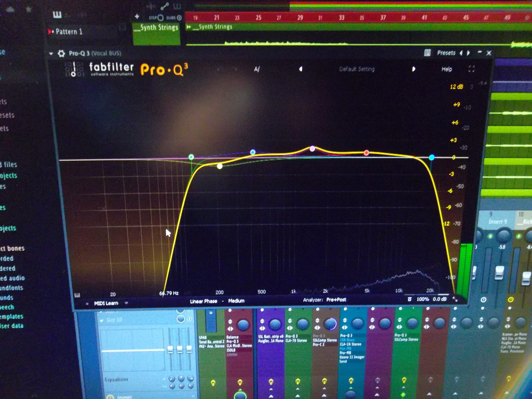532x399 pixels.
Task: Select previous FabFilter preset left of Default Setting
Action: point(301,69)
